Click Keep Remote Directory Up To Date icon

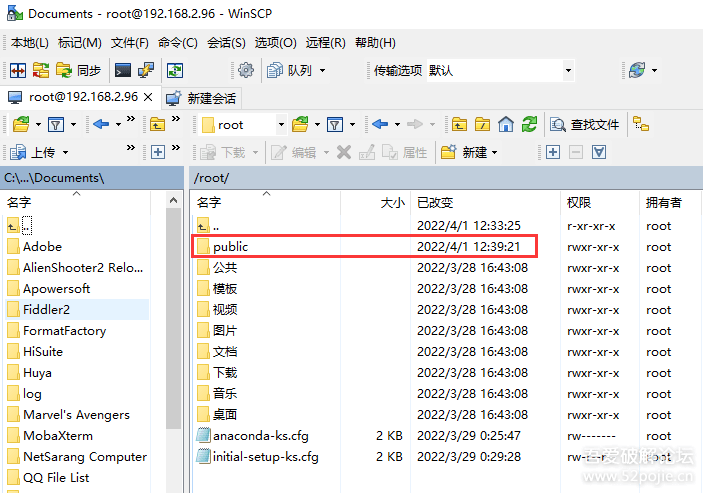click(175, 70)
